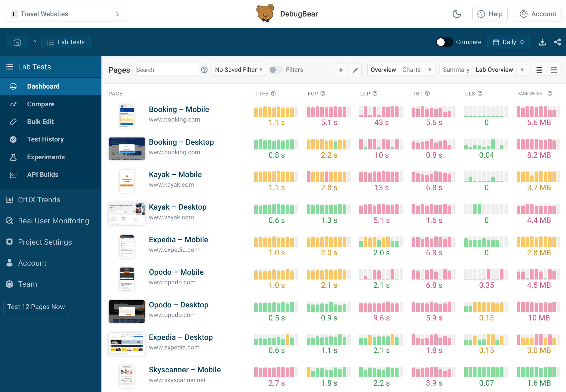Select the Lab Overview tab
This screenshot has height=392, width=566.
coord(494,70)
